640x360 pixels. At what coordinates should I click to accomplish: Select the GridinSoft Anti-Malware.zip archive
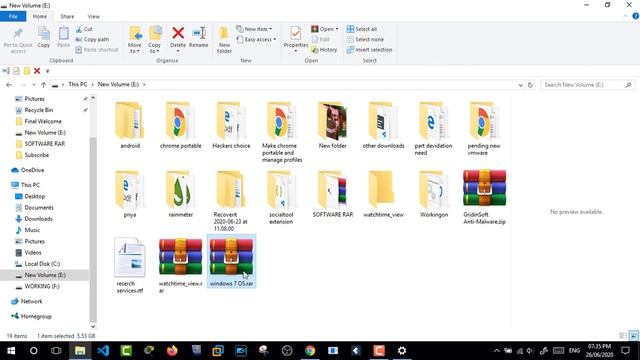point(484,198)
